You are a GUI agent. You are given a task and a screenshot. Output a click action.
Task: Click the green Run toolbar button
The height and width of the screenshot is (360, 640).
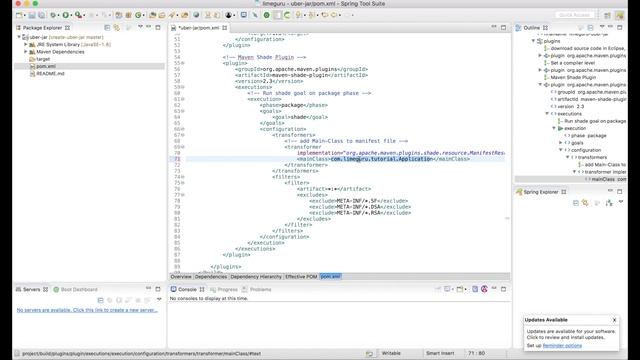(x=65, y=15)
